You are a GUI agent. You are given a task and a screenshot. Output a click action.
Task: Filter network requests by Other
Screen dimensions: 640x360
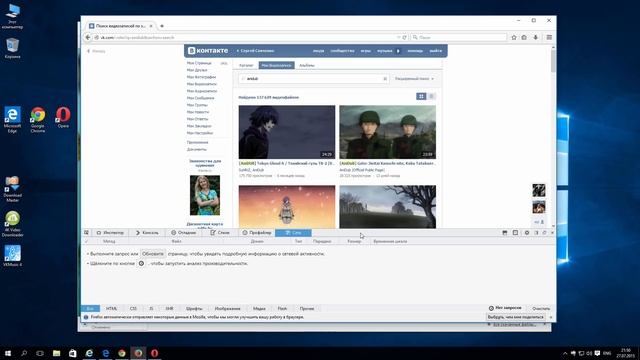pyautogui.click(x=307, y=309)
